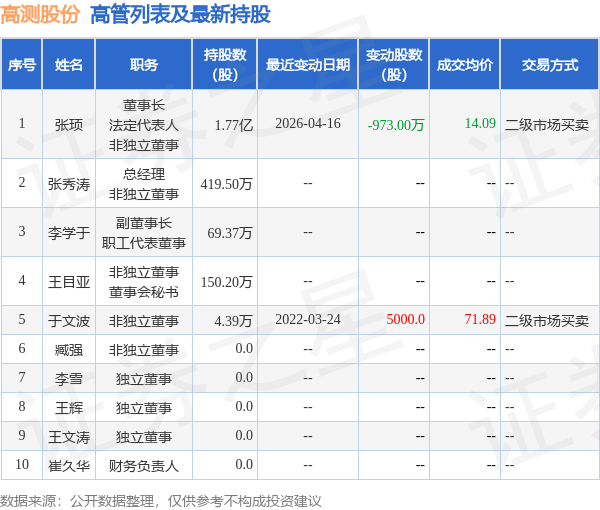Select the name 王辉
This screenshot has width=600, height=510.
point(69,408)
